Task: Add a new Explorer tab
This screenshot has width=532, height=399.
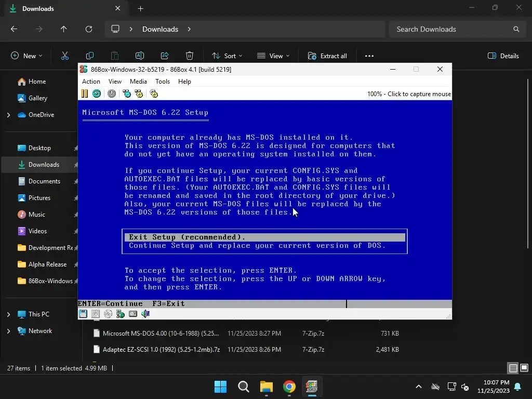Action: tap(140, 9)
